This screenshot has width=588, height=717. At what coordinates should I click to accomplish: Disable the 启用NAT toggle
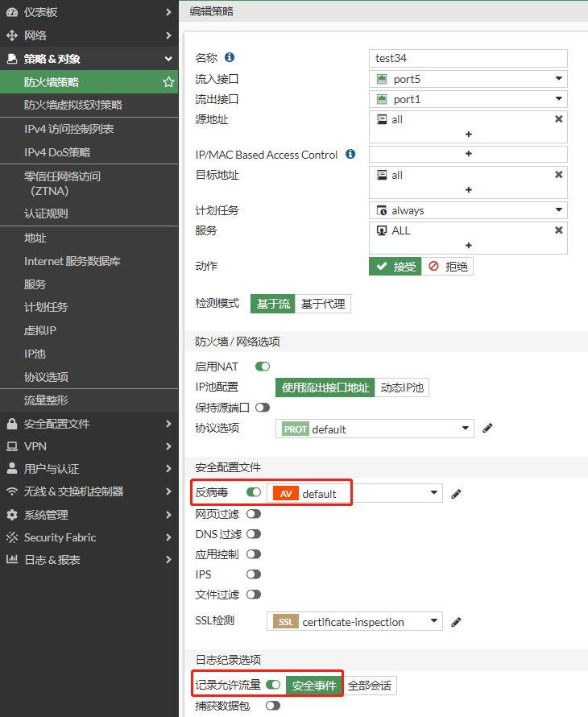tap(263, 367)
